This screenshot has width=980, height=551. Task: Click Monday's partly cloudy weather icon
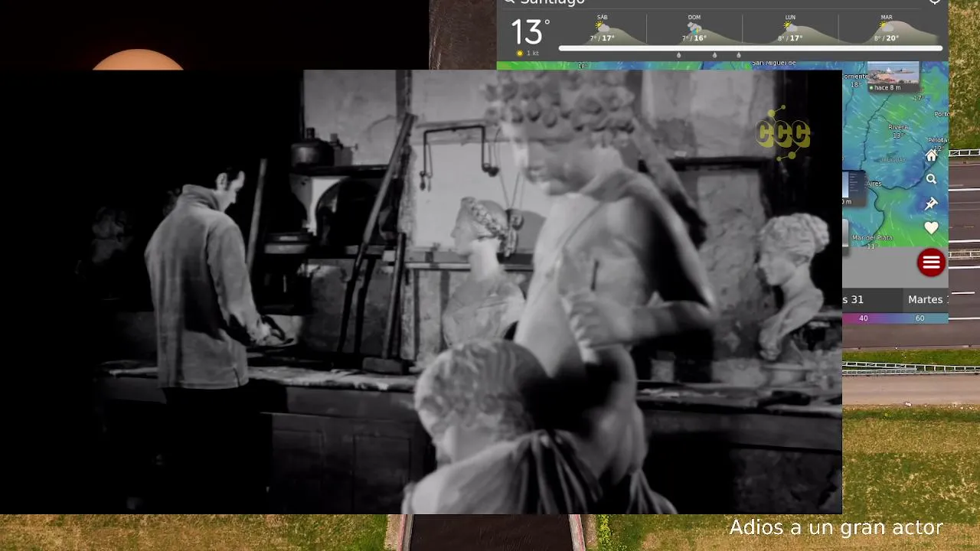[x=790, y=27]
